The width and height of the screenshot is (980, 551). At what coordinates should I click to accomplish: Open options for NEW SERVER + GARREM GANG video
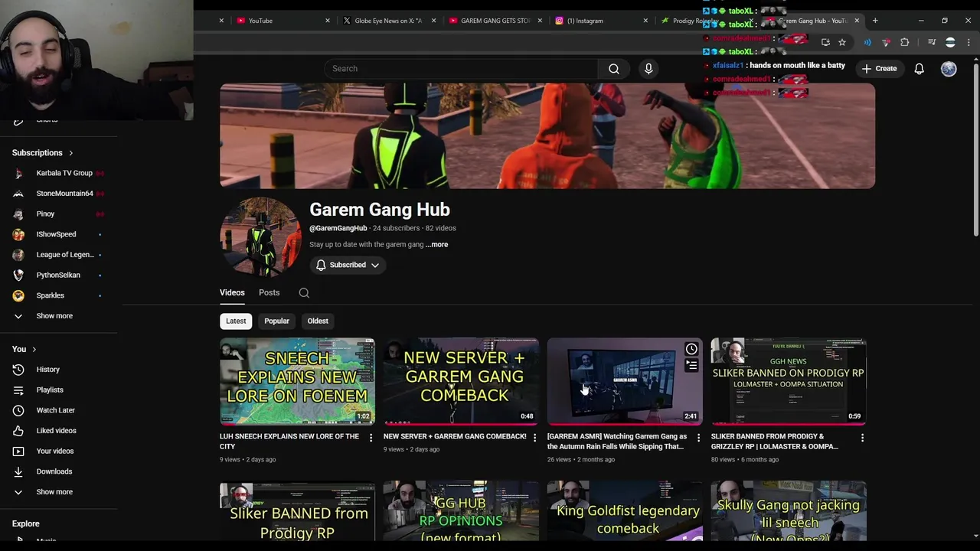click(x=534, y=438)
